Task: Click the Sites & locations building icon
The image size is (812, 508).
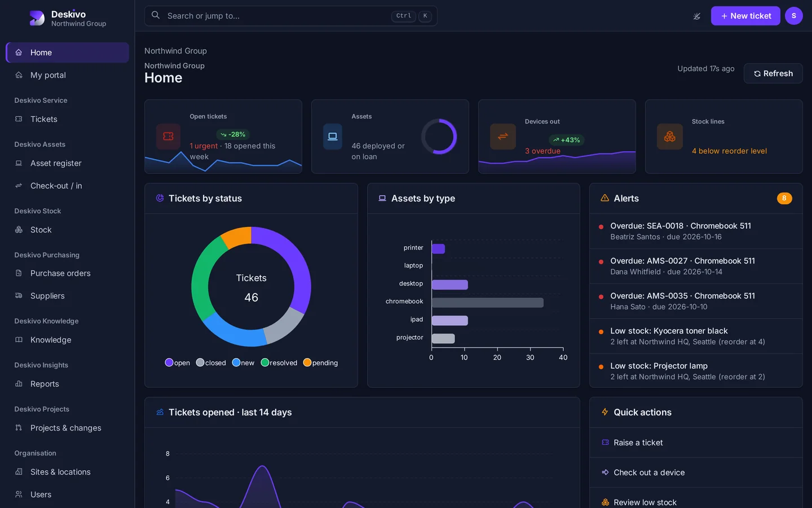Action: tap(19, 472)
